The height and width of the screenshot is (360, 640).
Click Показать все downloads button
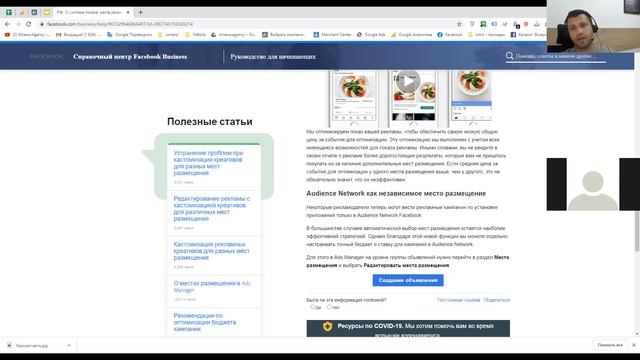(x=610, y=345)
